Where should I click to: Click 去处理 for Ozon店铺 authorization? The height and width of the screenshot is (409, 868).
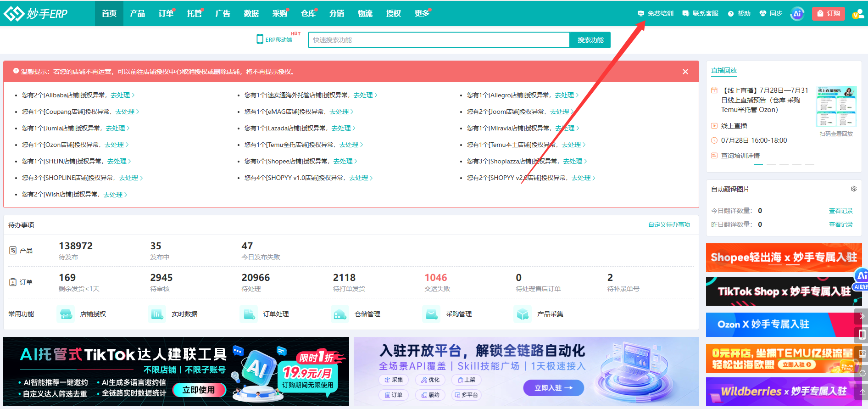[117, 145]
